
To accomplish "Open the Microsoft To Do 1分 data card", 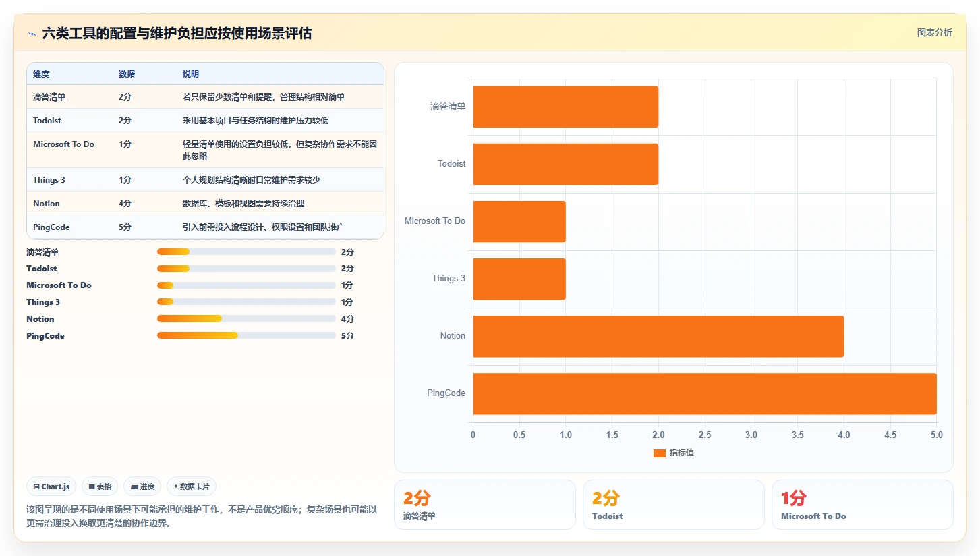I will pyautogui.click(x=863, y=505).
